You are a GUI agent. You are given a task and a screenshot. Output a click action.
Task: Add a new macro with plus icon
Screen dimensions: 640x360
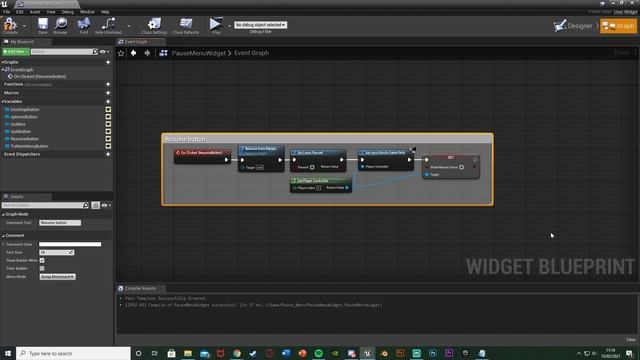(108, 93)
